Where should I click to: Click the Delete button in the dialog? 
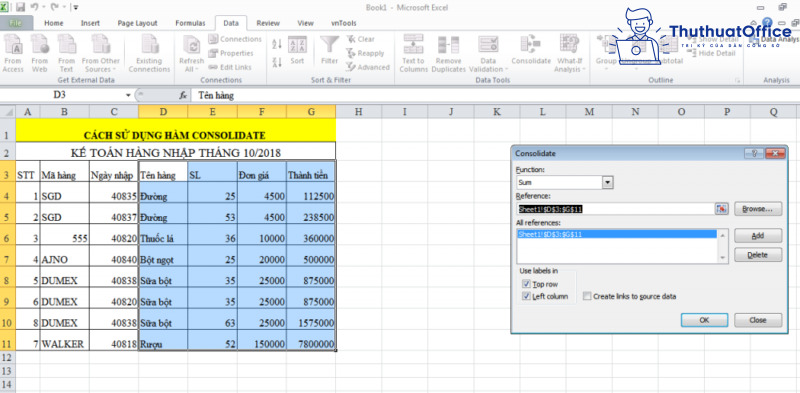(758, 255)
